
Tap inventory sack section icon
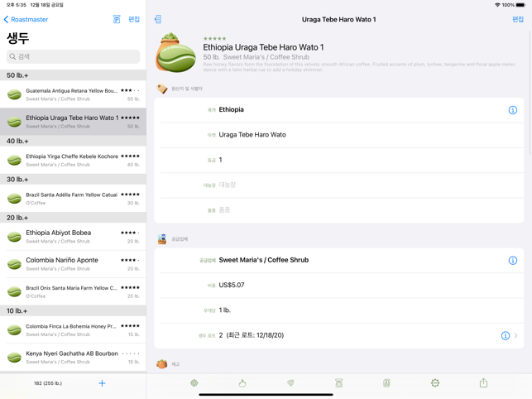[162, 364]
